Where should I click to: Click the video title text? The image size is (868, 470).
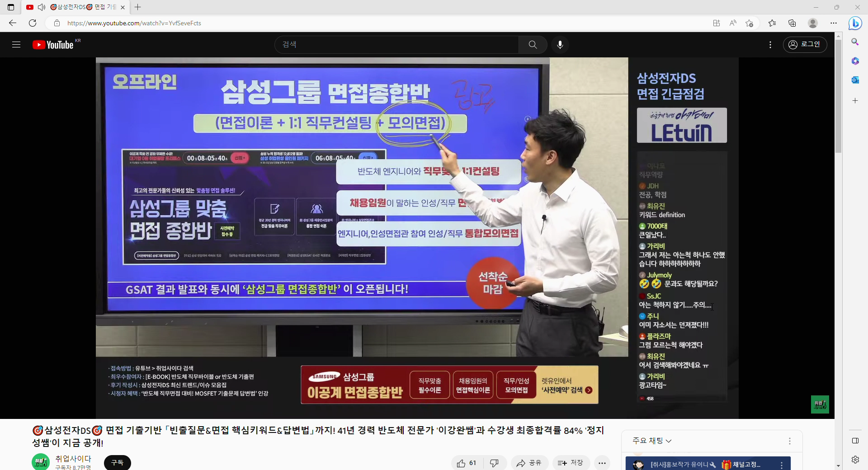[x=318, y=437]
